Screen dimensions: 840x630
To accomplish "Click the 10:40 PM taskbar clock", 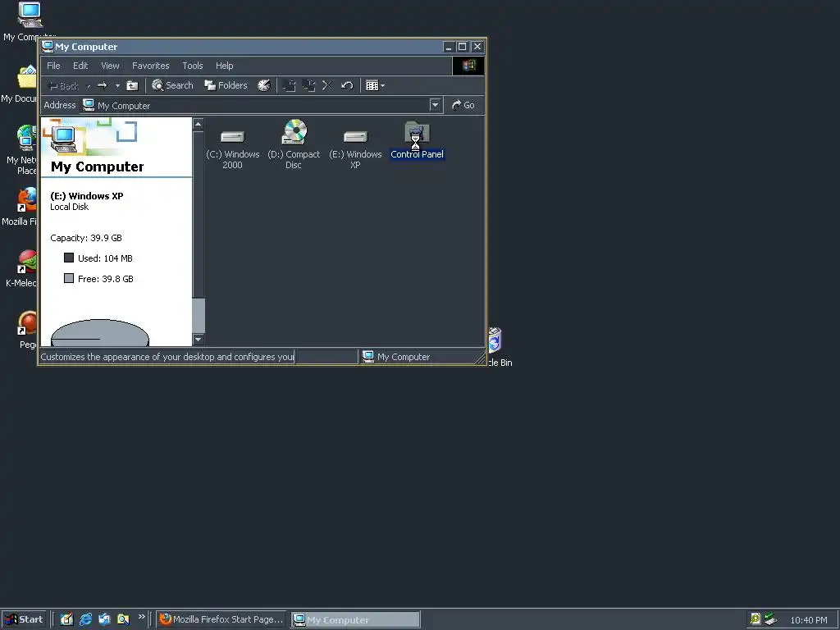I will pyautogui.click(x=809, y=620).
